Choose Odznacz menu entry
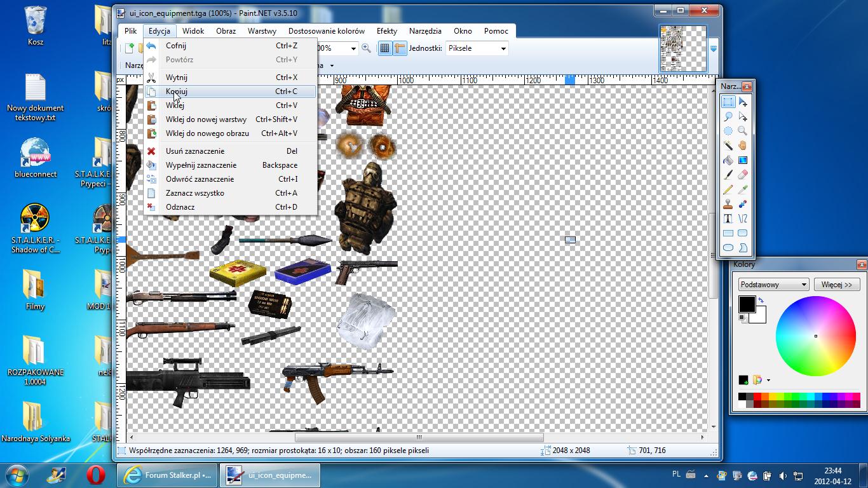The image size is (868, 488). point(230,207)
